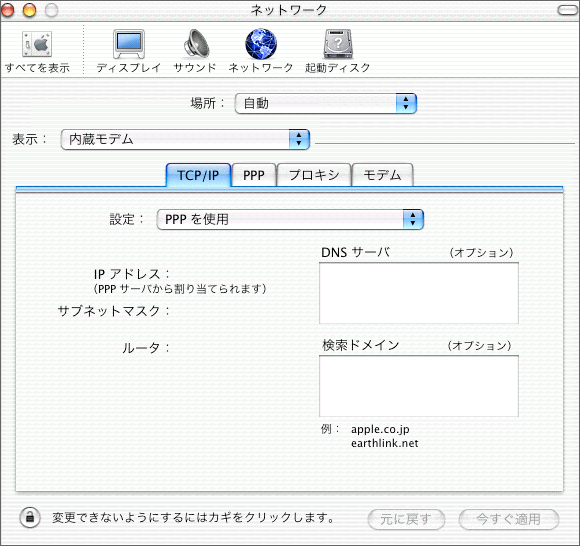Expand the 場所 location dropdown set to 自動

coord(326,103)
